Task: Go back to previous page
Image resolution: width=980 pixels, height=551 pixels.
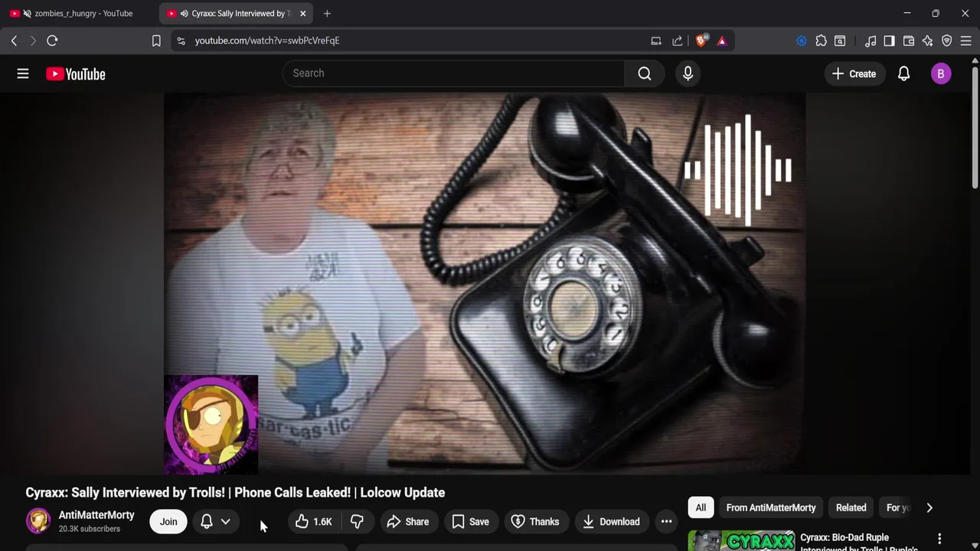Action: tap(14, 41)
